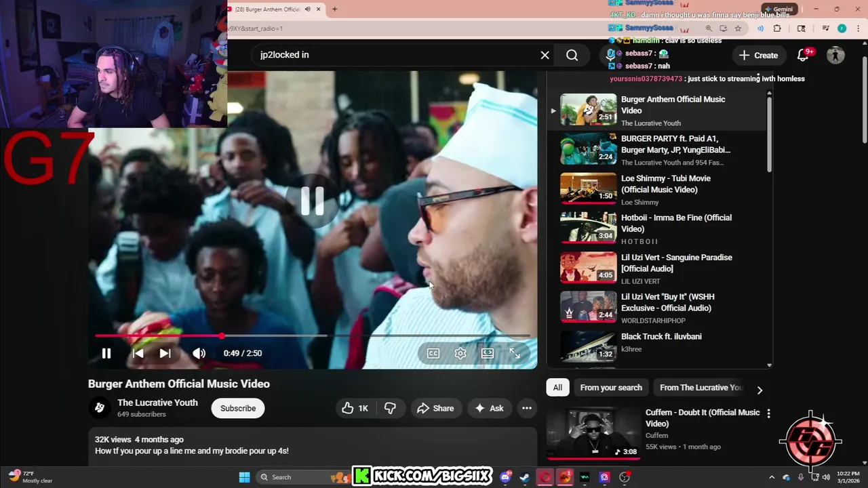Select Burger Anthem Official Music Video in playlist
The height and width of the screenshot is (488, 868).
[x=656, y=110]
